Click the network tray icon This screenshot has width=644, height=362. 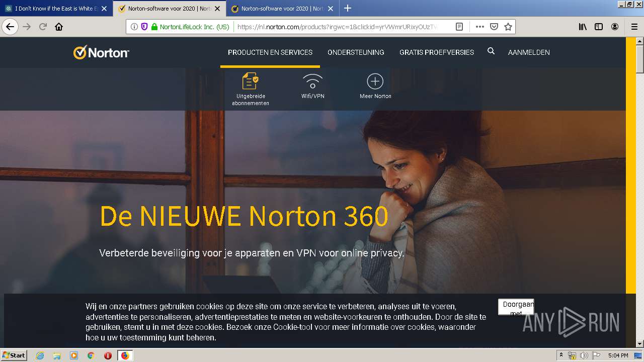572,355
